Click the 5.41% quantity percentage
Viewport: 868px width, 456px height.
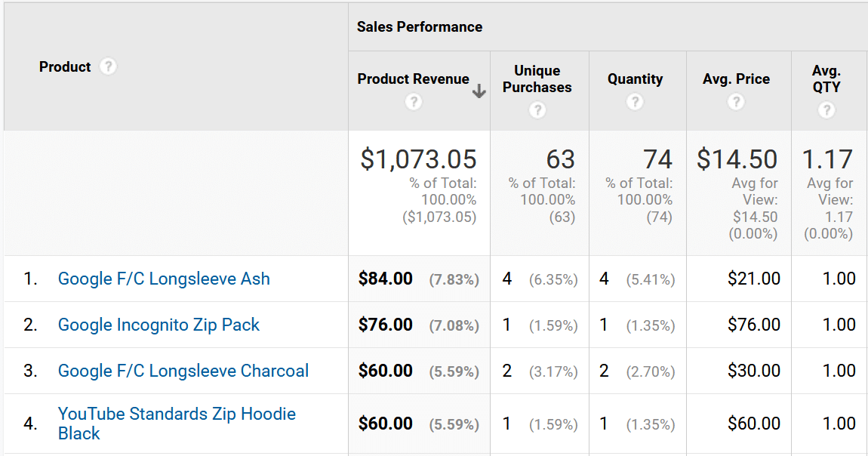(x=651, y=280)
